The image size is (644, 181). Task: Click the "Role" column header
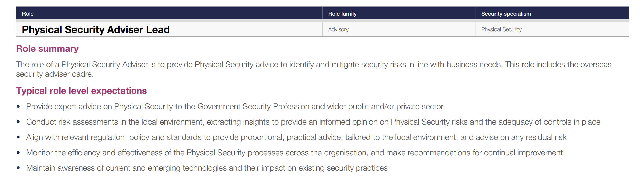pos(28,14)
